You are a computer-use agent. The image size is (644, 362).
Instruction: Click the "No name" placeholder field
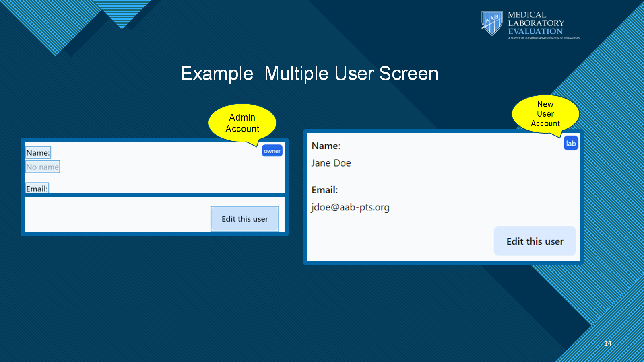(43, 167)
